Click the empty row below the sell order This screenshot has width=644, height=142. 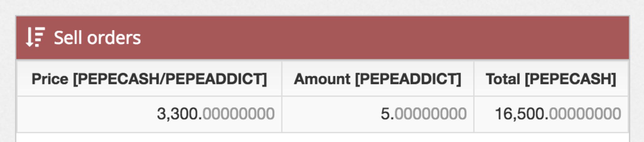[x=323, y=138]
